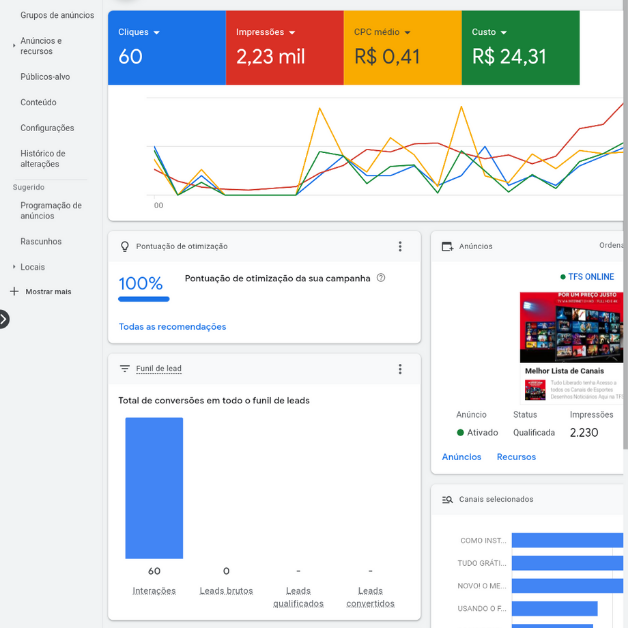Viewport: 628px width, 628px height.
Task: Open three-dot menu on Pontuação de otimização card
Action: [400, 246]
